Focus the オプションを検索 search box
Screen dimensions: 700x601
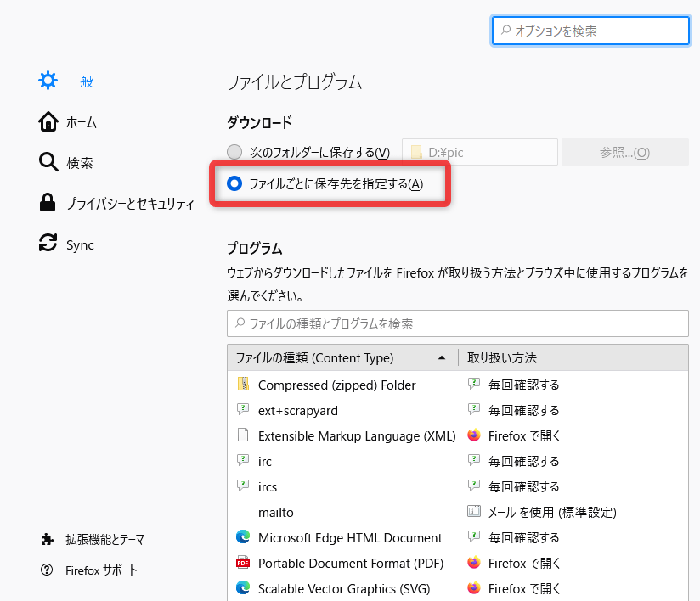click(x=590, y=31)
